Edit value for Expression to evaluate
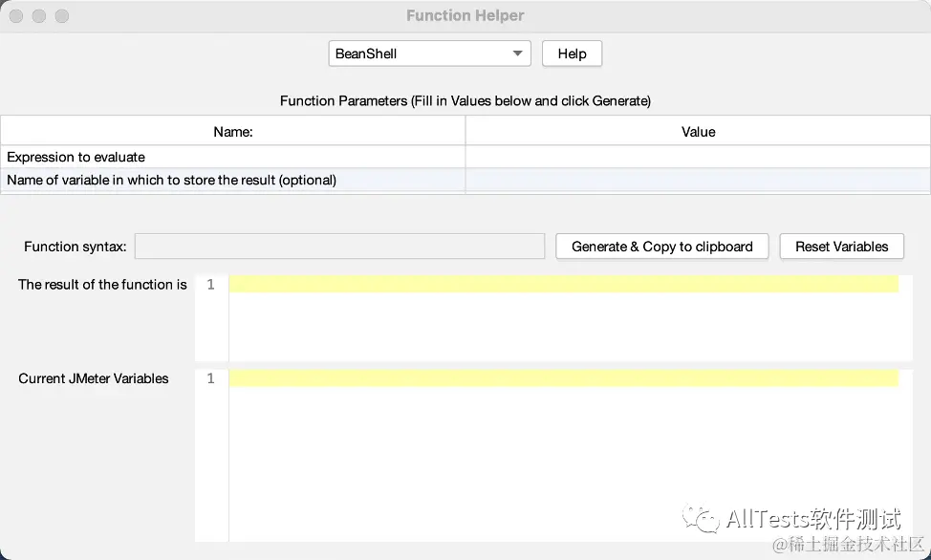931x560 pixels. click(698, 157)
